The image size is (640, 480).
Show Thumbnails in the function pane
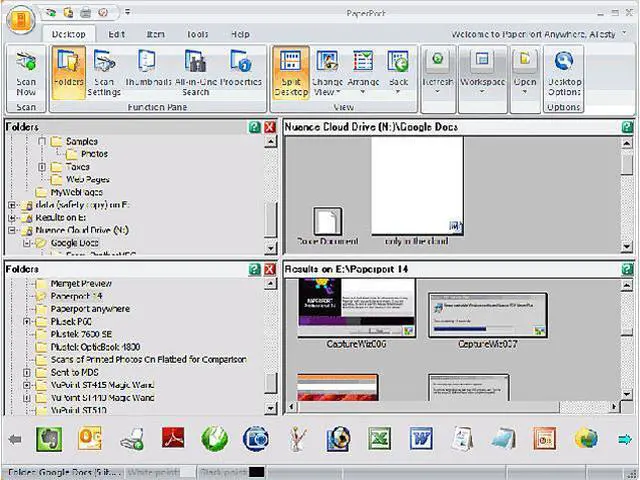147,73
